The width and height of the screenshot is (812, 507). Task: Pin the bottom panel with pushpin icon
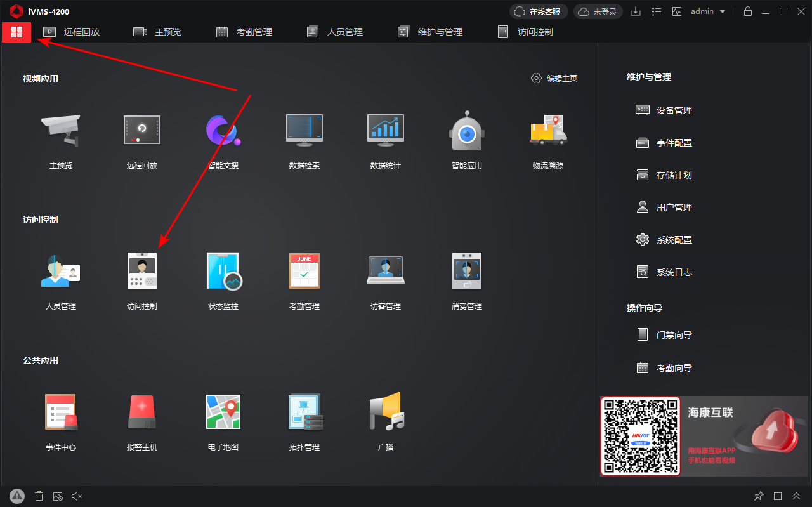click(x=759, y=496)
